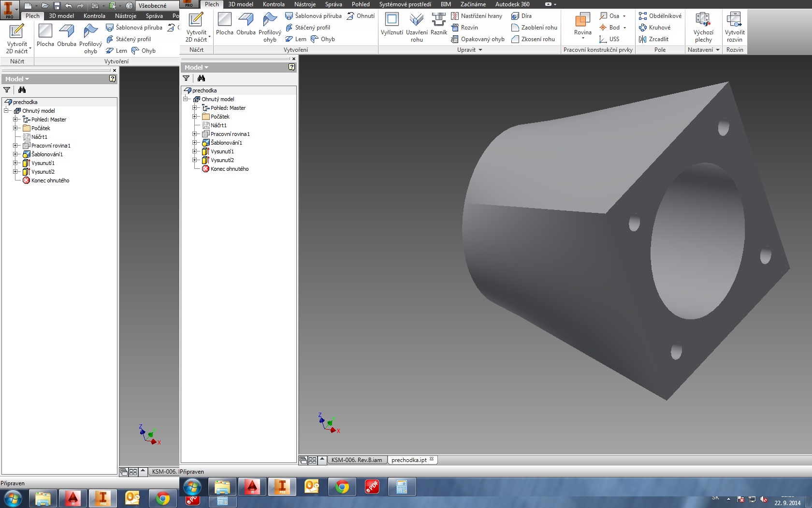Image resolution: width=812 pixels, height=508 pixels.
Task: Expand Pracovní rovina1 in the left browser tree
Action: coord(15,146)
